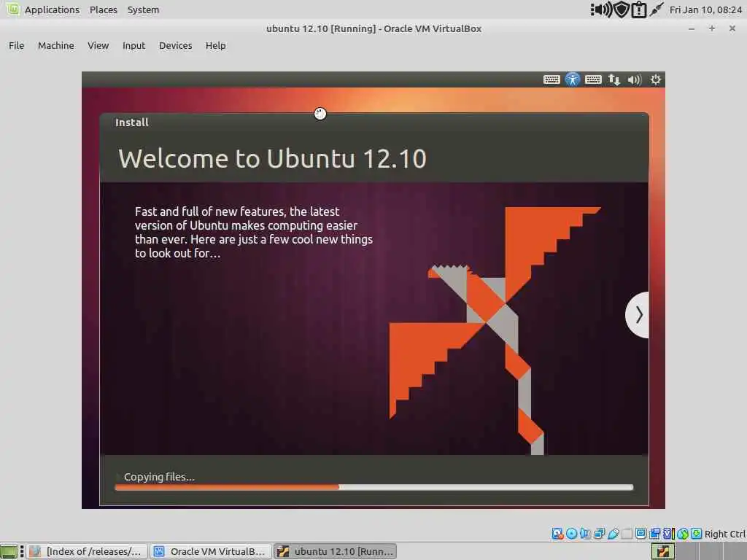The width and height of the screenshot is (747, 560).
Task: Open the System panel menu
Action: point(143,9)
